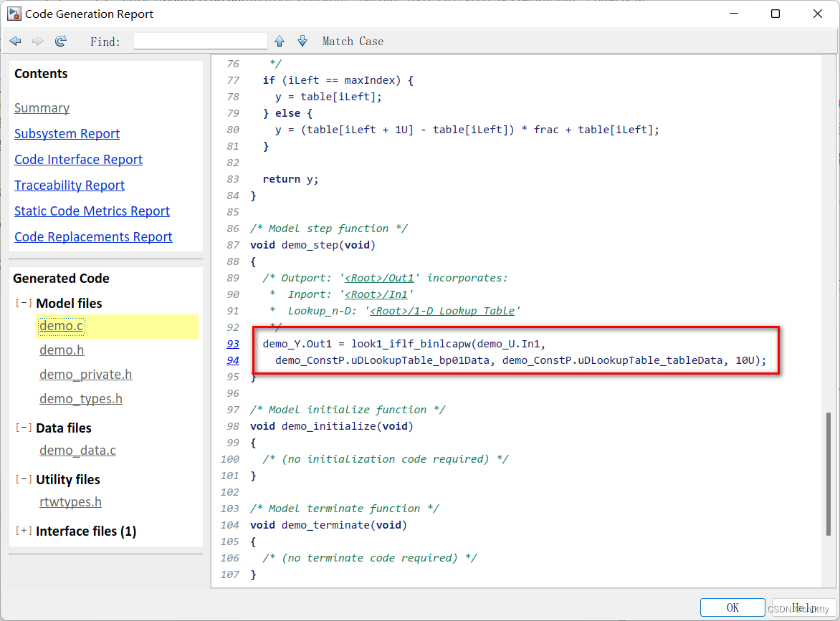Click 'void demo_initialize(void)' on line 98

click(x=332, y=427)
